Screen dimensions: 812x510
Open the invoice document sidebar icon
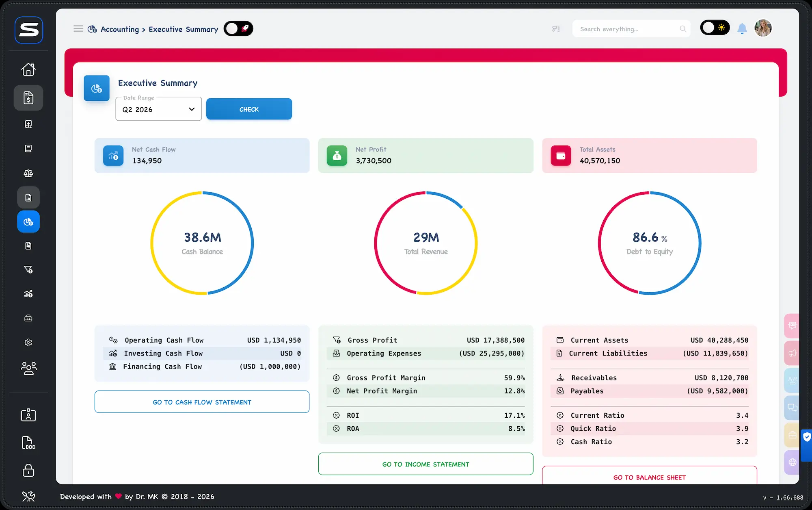pos(28,98)
